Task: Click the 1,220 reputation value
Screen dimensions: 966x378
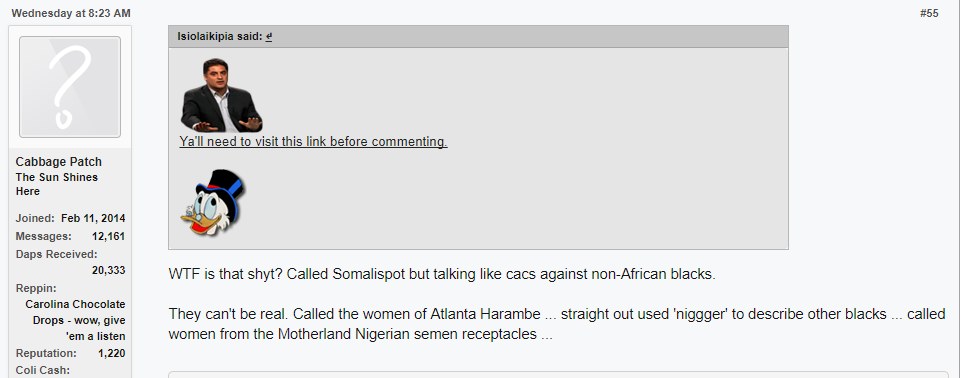Action: point(112,353)
